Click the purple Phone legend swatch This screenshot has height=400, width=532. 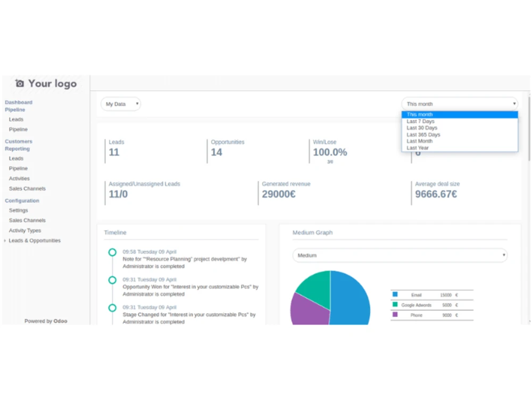click(395, 315)
